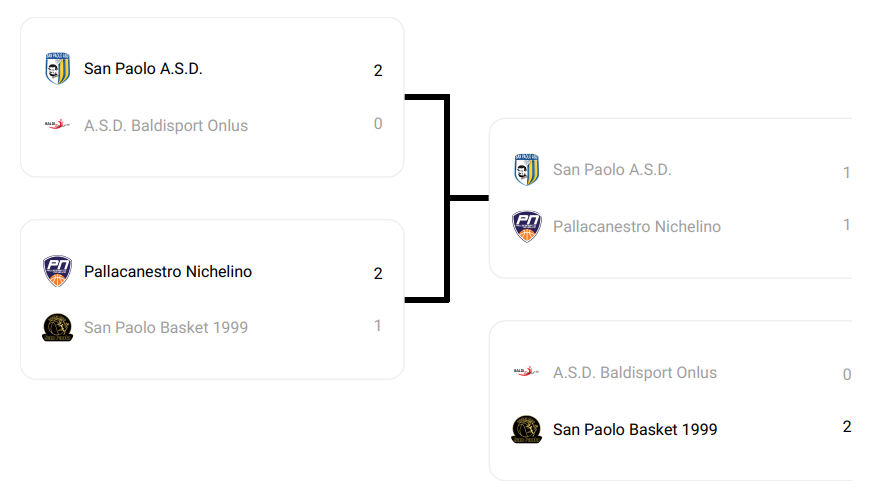Click Pallacanestro Nichelino logo in second semifinal
The width and height of the screenshot is (880, 489).
tap(57, 271)
